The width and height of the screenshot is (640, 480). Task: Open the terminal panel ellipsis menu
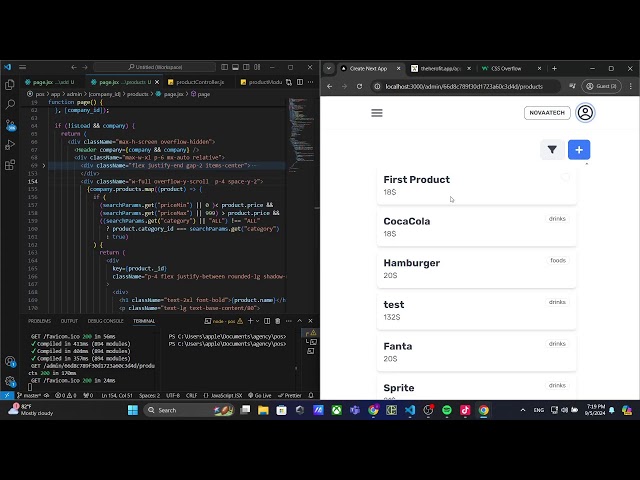(289, 321)
